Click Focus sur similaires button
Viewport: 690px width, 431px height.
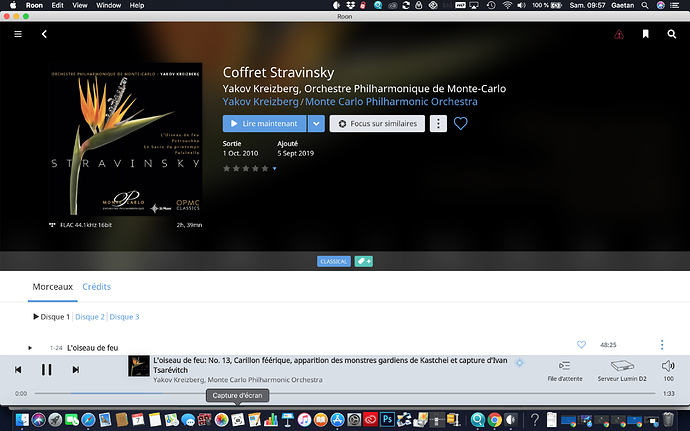point(377,124)
